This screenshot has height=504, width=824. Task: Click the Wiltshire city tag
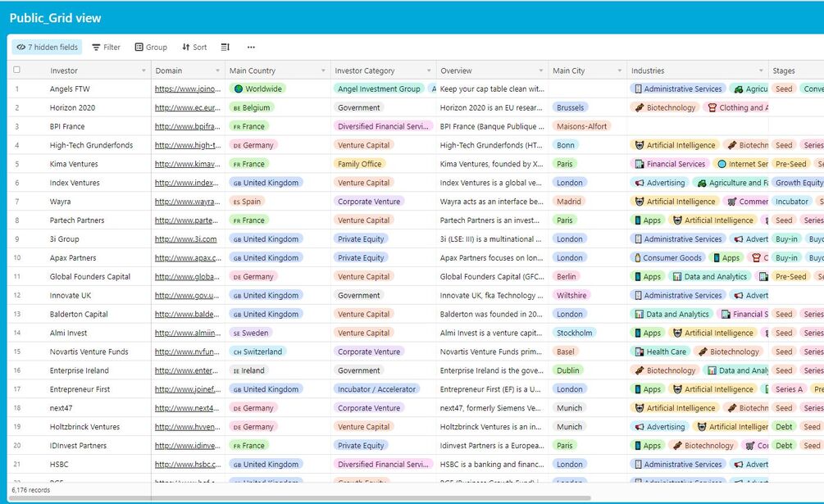[571, 296]
